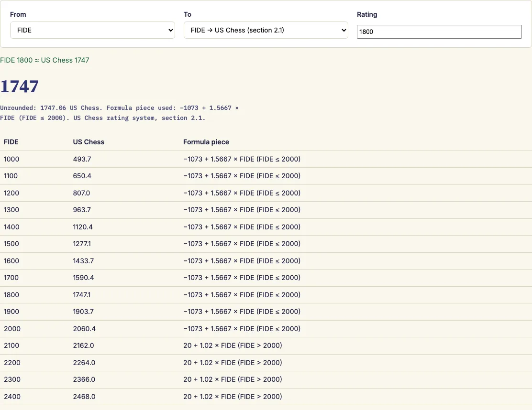Click the US Chess column header
The image size is (532, 410).
tap(89, 142)
